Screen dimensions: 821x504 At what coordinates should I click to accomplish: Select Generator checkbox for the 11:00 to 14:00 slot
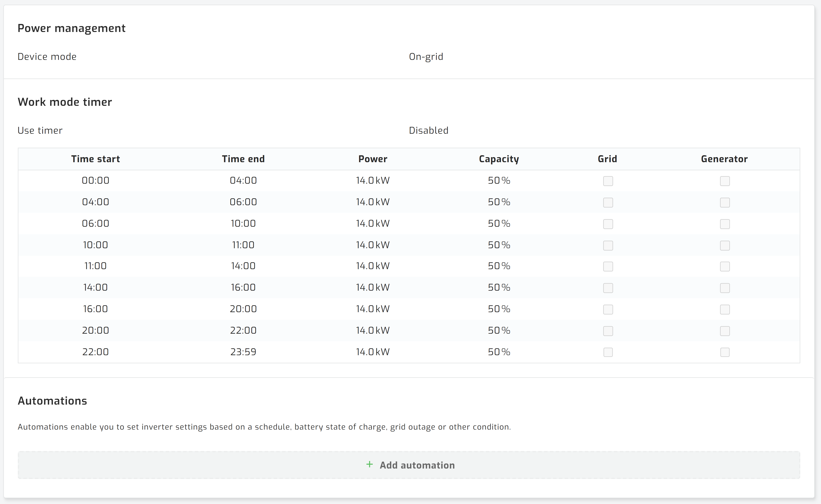pyautogui.click(x=725, y=266)
